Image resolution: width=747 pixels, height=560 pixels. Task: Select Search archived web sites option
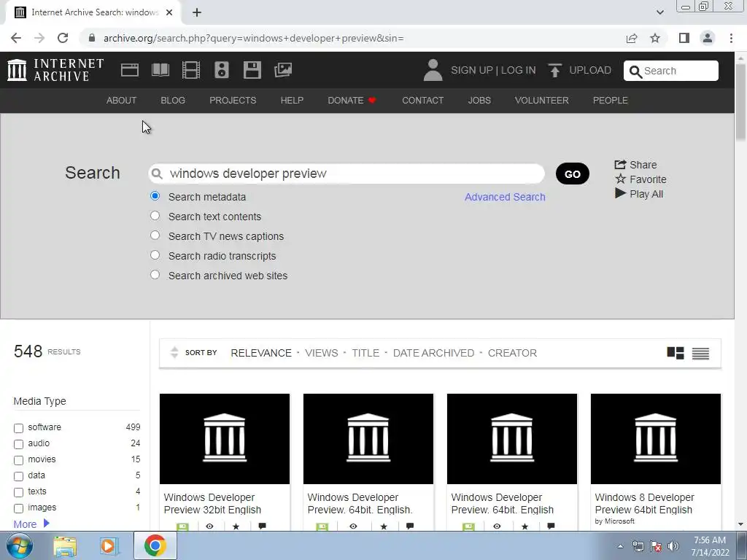pos(155,275)
